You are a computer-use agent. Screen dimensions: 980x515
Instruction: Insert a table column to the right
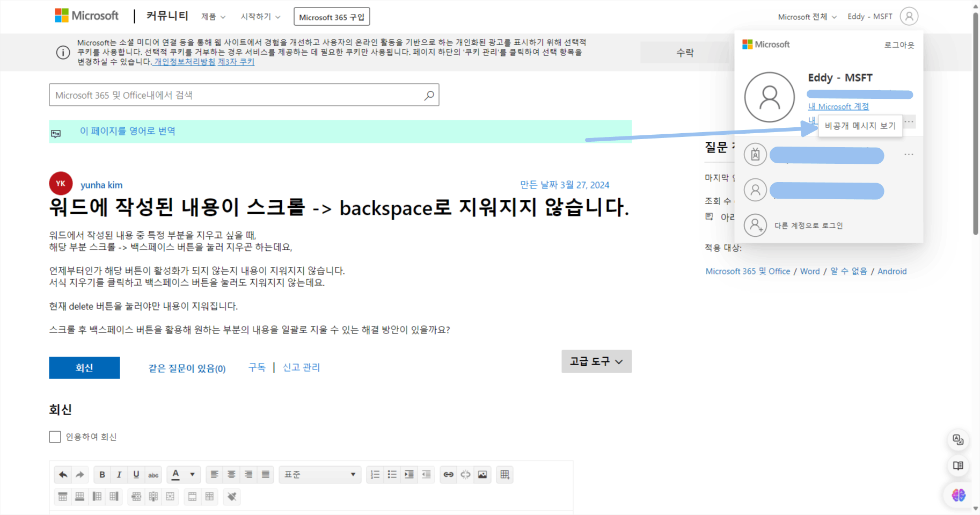tap(114, 497)
